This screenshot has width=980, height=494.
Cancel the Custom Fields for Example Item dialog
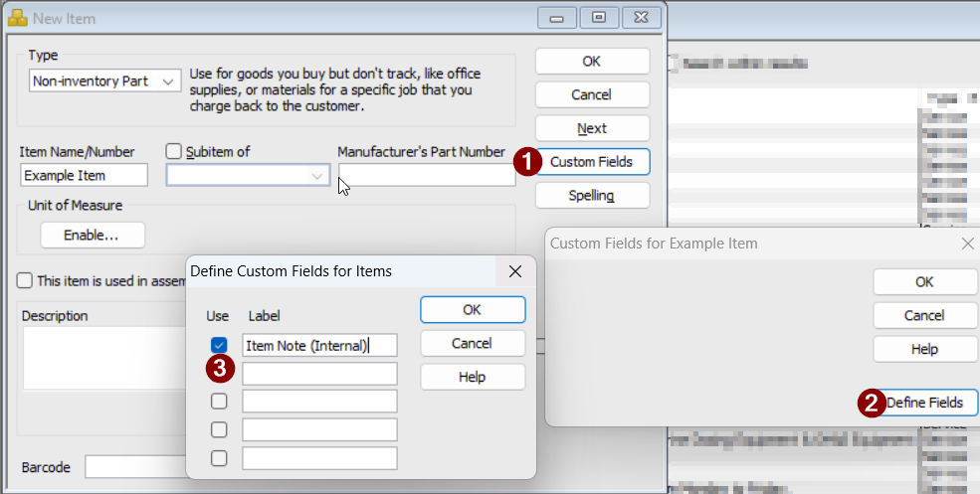(x=925, y=315)
